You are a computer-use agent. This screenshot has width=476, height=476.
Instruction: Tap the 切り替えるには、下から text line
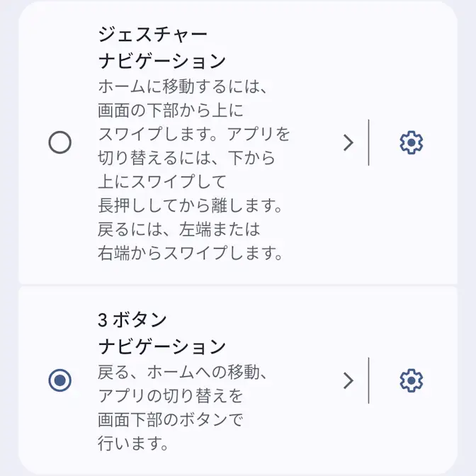click(186, 157)
